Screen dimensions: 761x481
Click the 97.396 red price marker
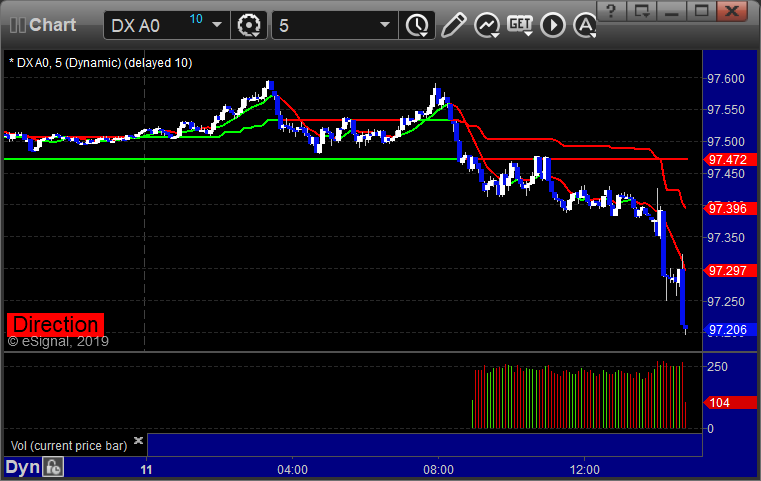(729, 209)
